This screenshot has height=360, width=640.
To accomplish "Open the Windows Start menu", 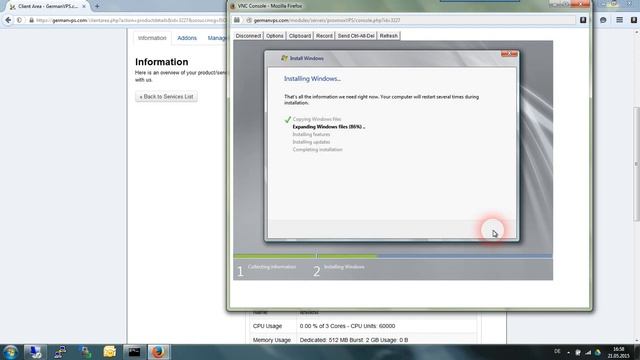I will (11, 352).
